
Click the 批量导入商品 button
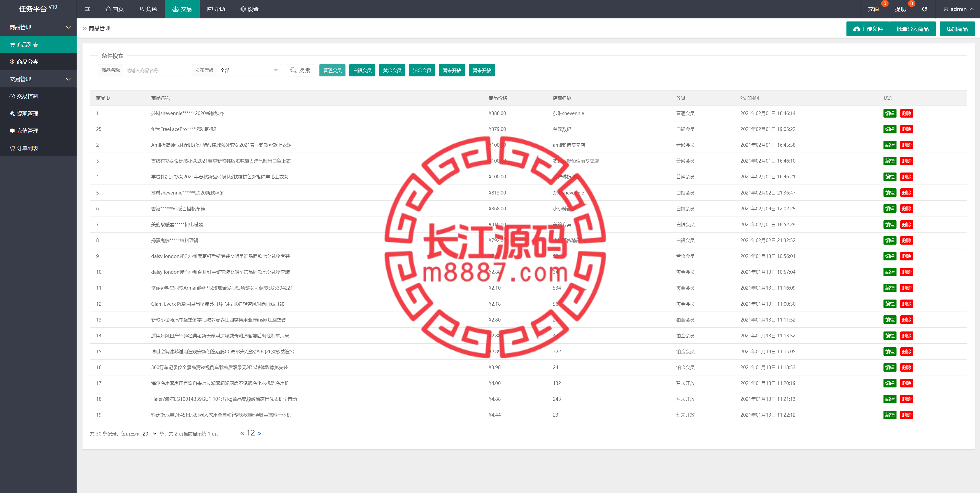(x=912, y=29)
